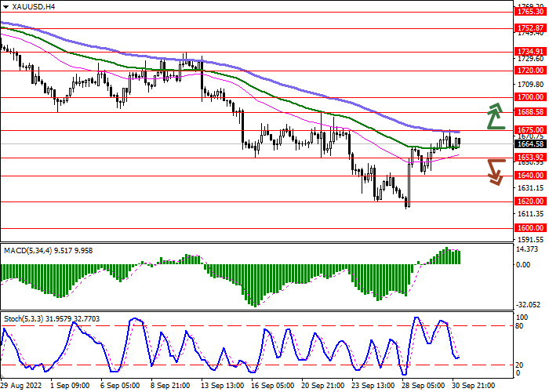Screen dimensions: 549x392
Task: Click the 1729.60 price axis value
Action: 530,59
